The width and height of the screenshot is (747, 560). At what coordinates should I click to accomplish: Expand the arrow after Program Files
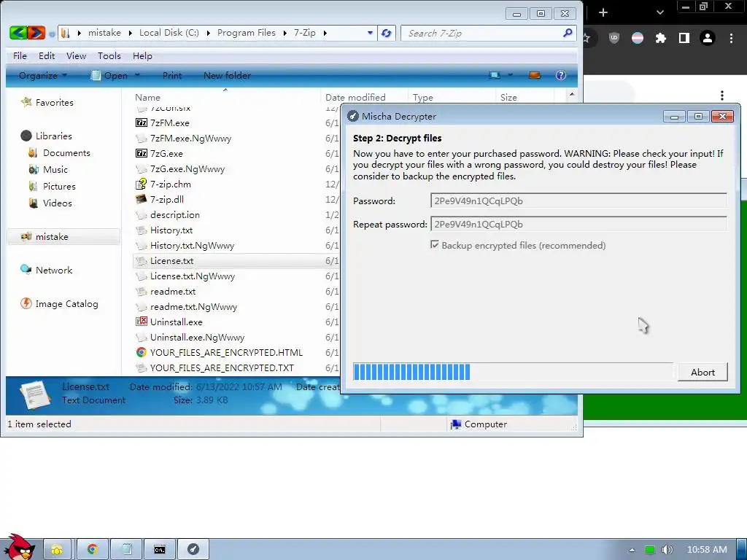[x=285, y=33]
